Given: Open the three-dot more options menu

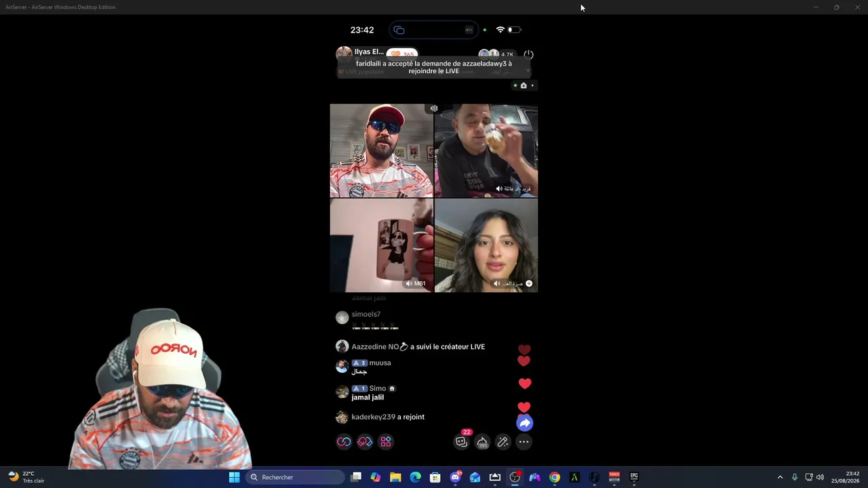Looking at the screenshot, I should tap(524, 442).
